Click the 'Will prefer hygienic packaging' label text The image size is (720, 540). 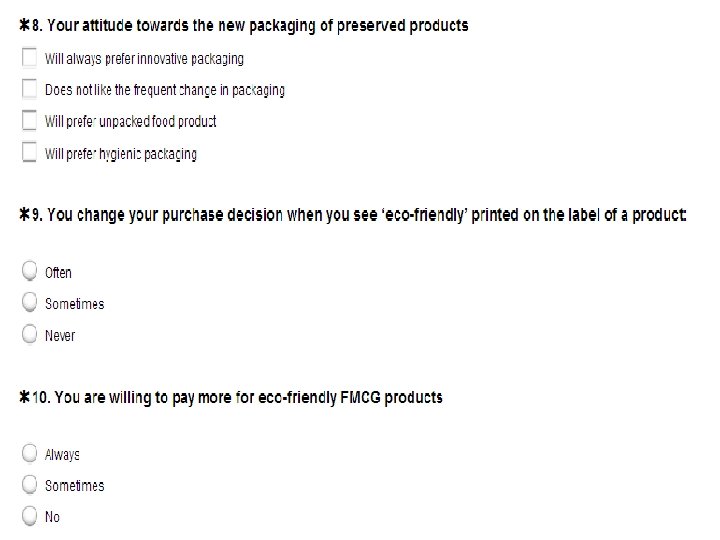pos(120,154)
